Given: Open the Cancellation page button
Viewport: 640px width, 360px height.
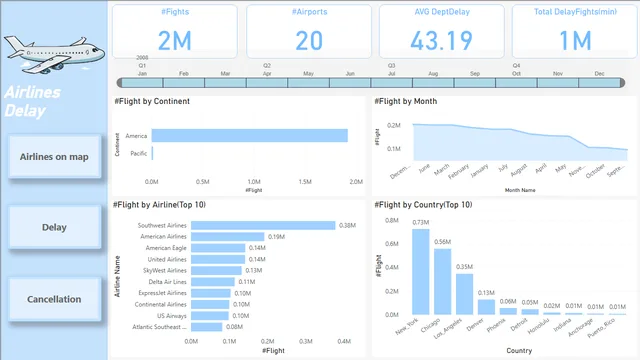Looking at the screenshot, I should pos(54,299).
